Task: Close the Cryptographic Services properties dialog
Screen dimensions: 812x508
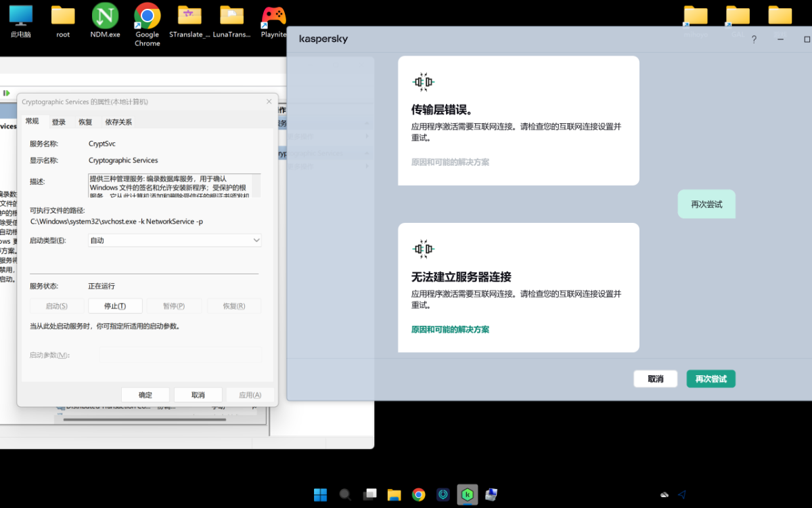Action: (269, 102)
